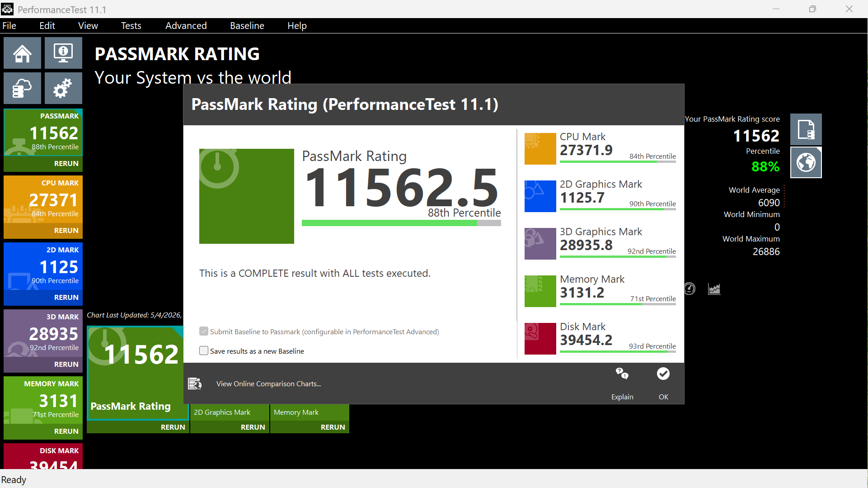
Task: Switch to the distribution graph view icon
Action: click(714, 289)
